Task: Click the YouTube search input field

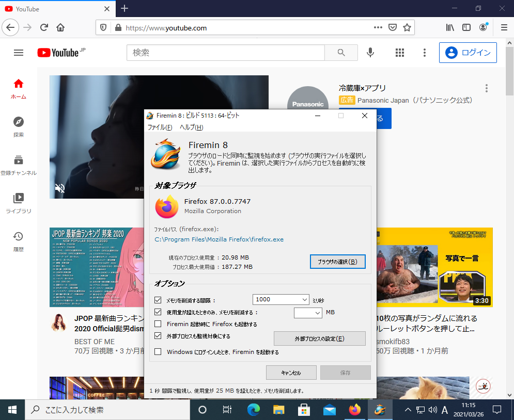Action: tap(225, 53)
